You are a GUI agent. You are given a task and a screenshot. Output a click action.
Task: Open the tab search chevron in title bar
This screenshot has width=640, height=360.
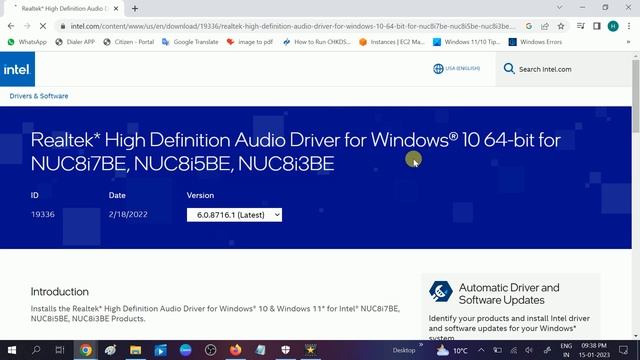point(560,7)
